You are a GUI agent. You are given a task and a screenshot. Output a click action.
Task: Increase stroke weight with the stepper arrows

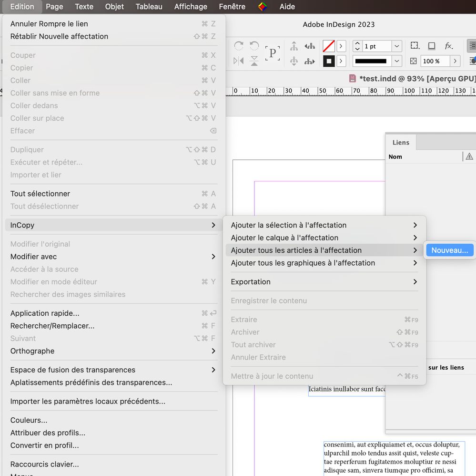click(x=357, y=44)
